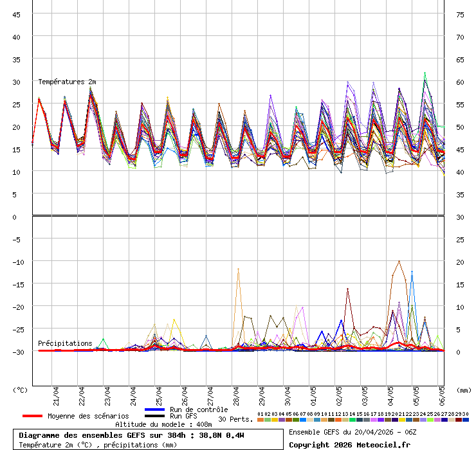This screenshot has height=450, width=476.
Task: Click the 06/05 date axis label
Action: [442, 393]
